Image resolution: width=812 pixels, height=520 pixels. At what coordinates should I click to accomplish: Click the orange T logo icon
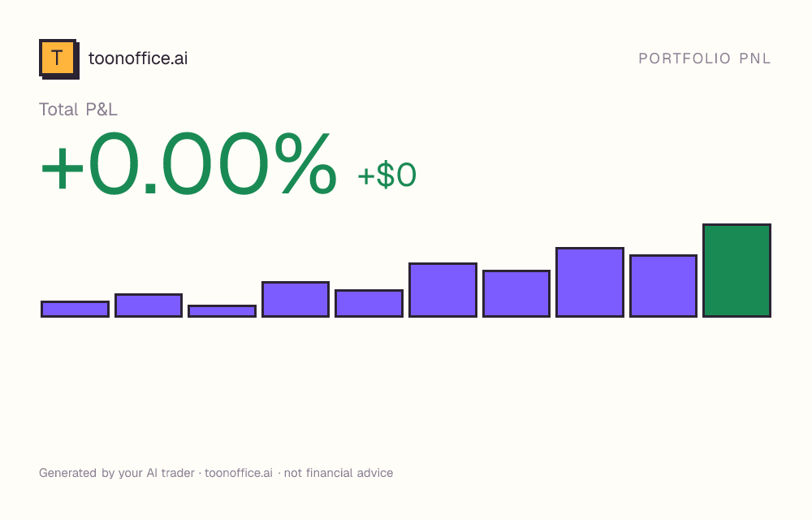tap(59, 59)
